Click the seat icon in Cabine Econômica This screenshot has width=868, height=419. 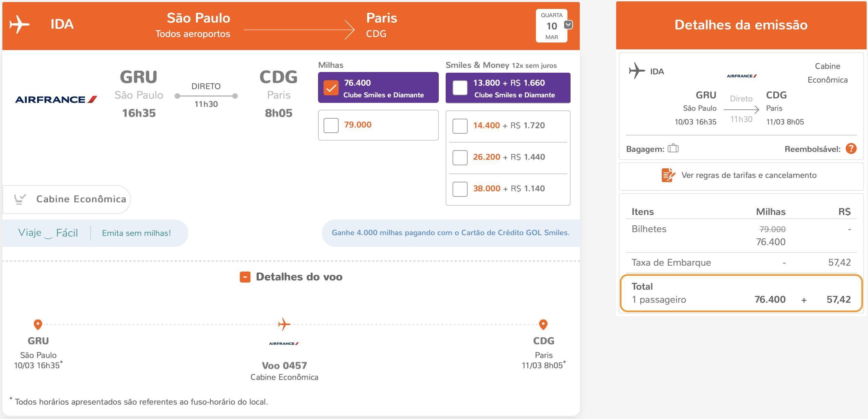pos(20,199)
